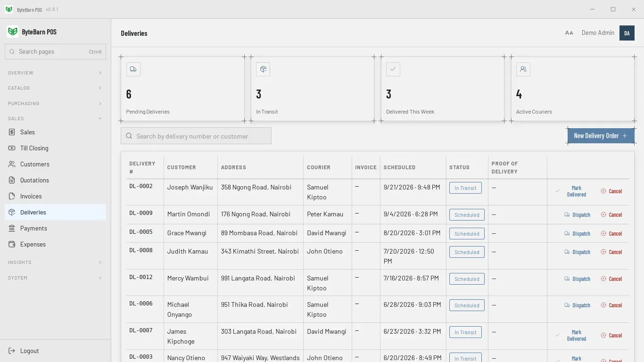
Task: Click the Demo Admin username
Action: tap(598, 33)
